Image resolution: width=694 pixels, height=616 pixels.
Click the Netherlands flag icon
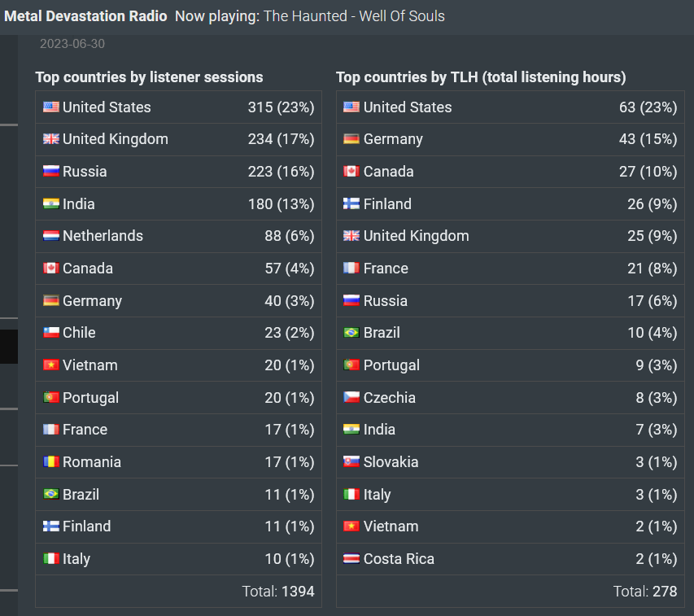pos(51,236)
